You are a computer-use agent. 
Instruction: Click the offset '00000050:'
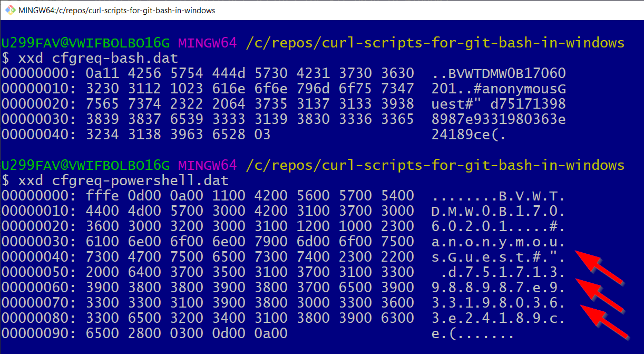coord(39,274)
